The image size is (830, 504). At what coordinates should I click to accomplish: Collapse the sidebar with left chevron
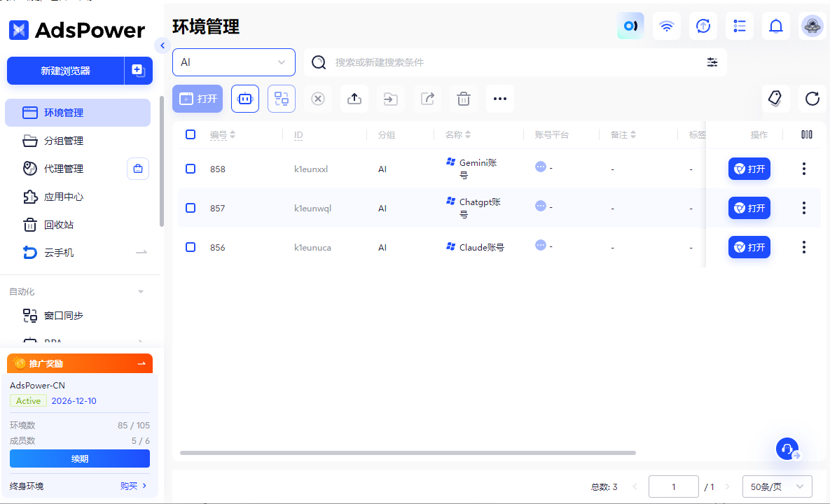point(162,45)
